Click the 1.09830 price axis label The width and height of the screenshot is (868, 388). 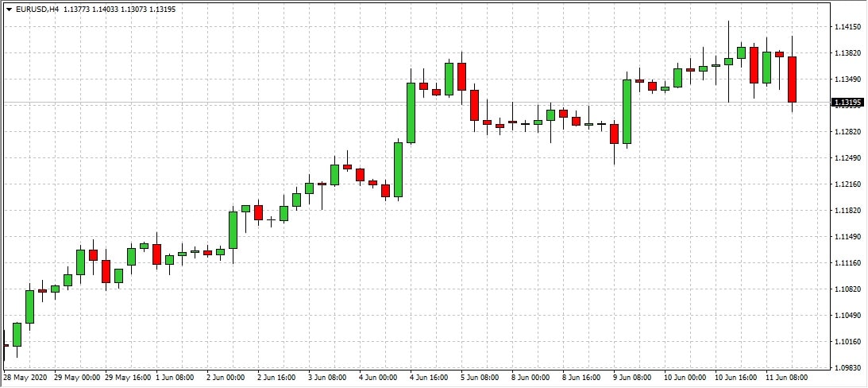pos(847,368)
